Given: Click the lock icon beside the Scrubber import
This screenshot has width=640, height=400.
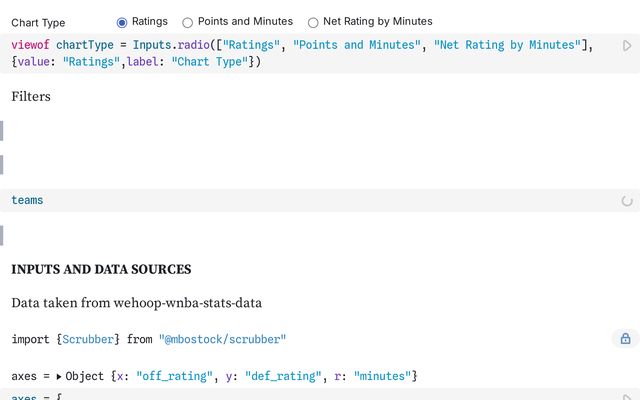Looking at the screenshot, I should tap(625, 339).
